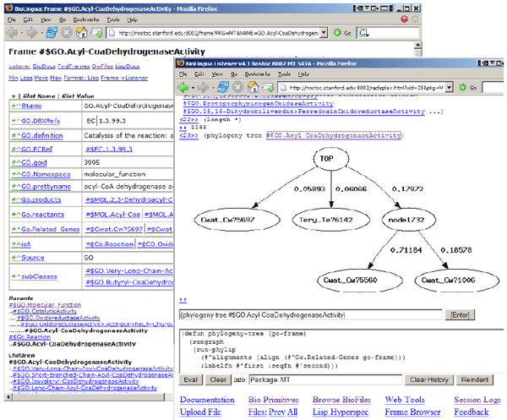Click the Package MT info field

[x=325, y=379]
